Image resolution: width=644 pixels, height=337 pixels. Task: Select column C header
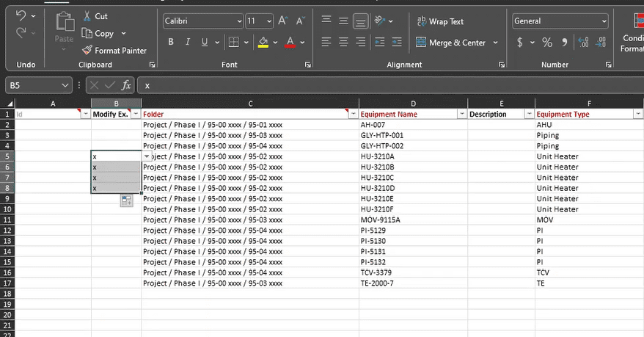click(x=250, y=104)
